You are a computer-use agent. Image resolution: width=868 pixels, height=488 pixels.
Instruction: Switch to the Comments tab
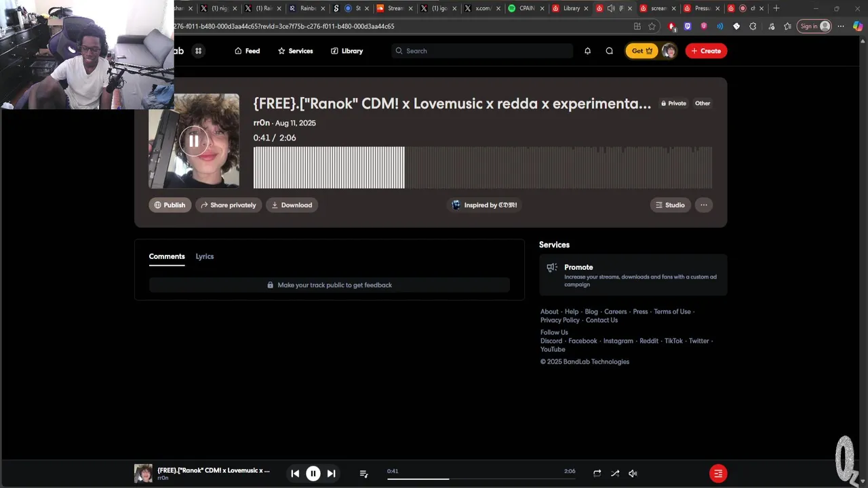point(167,256)
